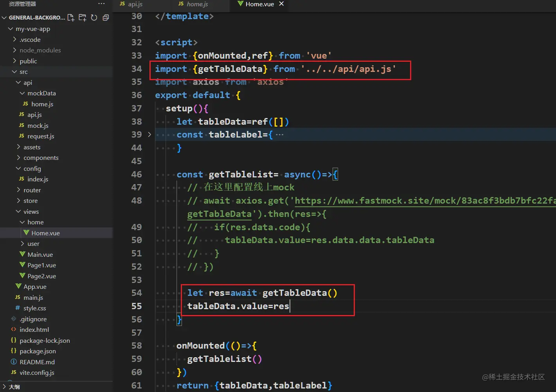Click the '<script>' tag on line 32
556x392 pixels.
176,42
